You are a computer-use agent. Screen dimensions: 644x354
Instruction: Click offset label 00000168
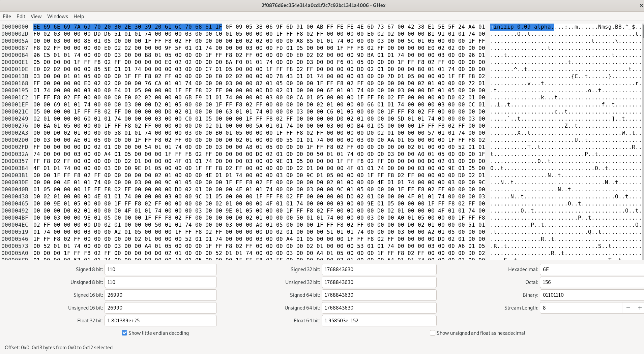[15, 83]
